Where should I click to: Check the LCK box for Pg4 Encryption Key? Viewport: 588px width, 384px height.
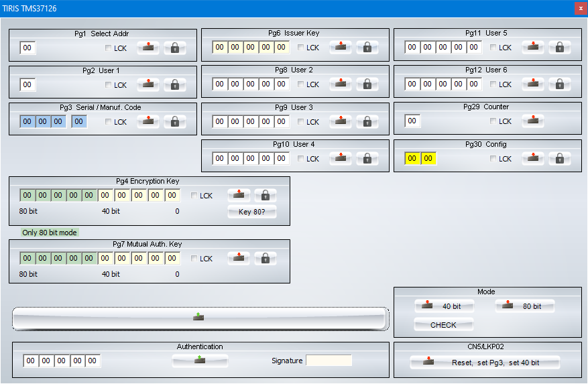click(x=194, y=196)
